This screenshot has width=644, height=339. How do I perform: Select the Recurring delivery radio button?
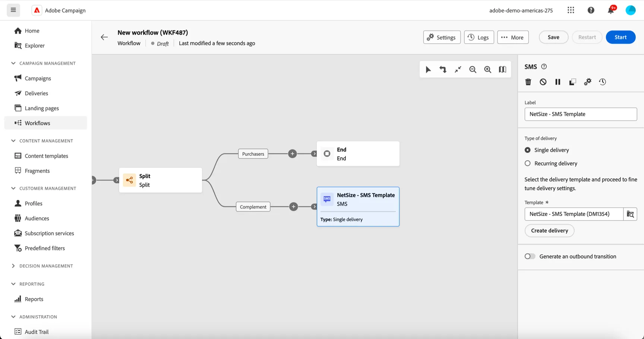528,163
